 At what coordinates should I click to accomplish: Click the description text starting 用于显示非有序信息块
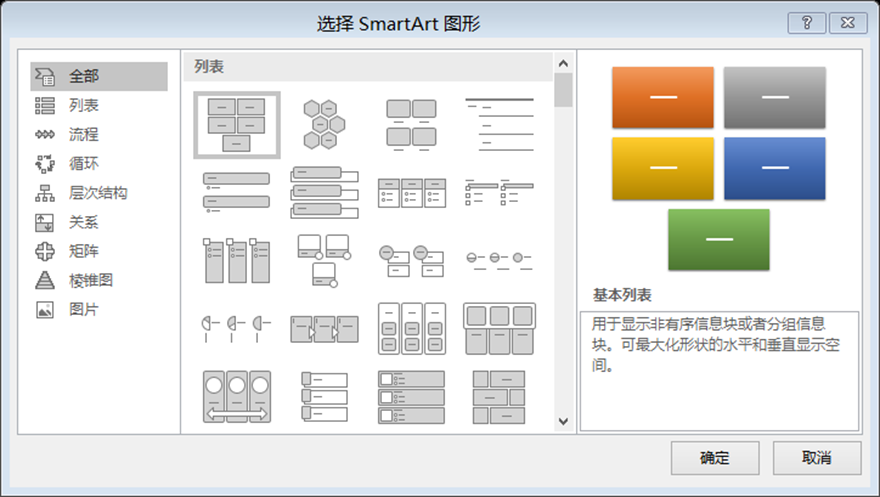click(x=716, y=344)
